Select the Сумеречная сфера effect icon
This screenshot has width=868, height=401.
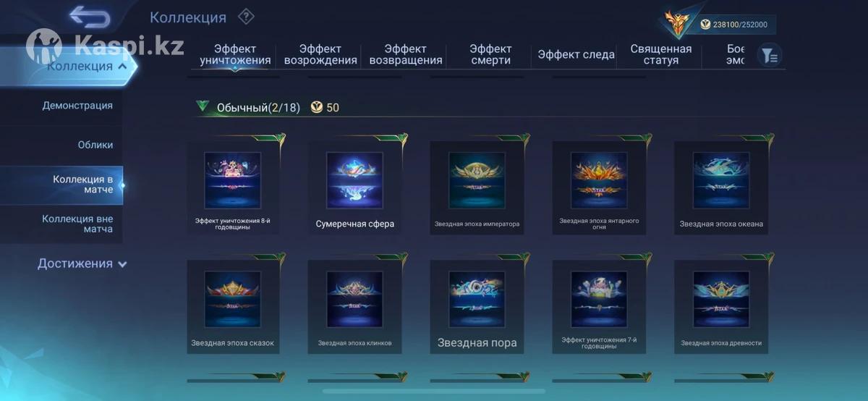coord(354,180)
